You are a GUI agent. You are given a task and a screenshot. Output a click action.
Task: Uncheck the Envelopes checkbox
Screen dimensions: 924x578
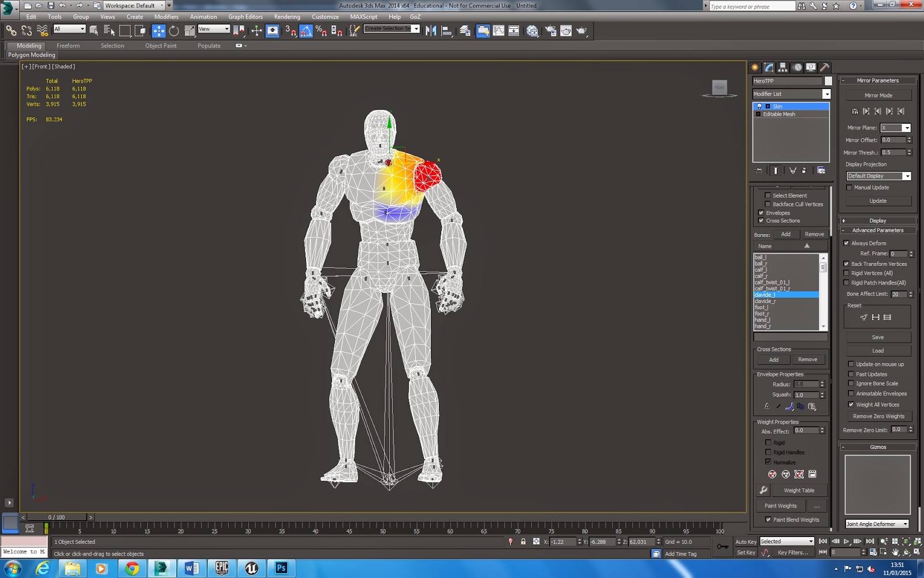tap(761, 213)
